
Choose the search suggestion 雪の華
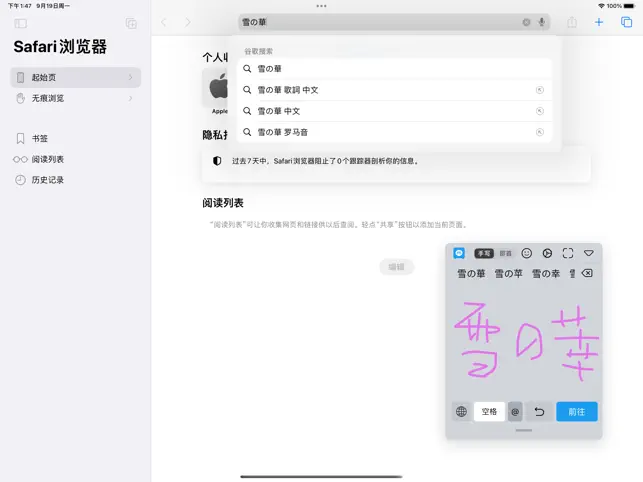coord(394,69)
